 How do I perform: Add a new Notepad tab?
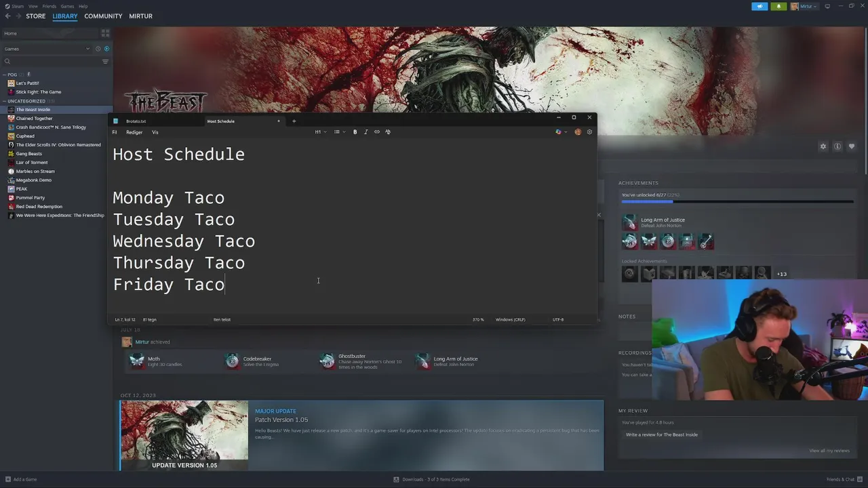(x=294, y=121)
